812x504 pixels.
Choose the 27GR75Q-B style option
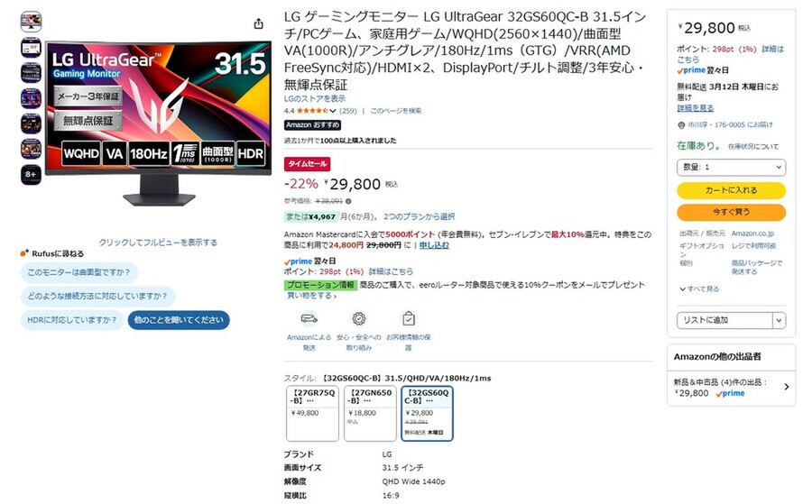pyautogui.click(x=312, y=413)
